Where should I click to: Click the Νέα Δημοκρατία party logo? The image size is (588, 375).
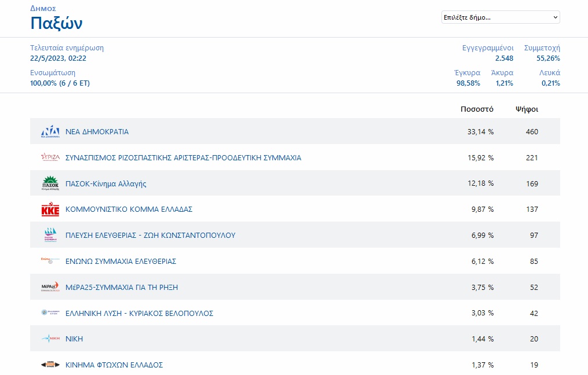pos(50,132)
